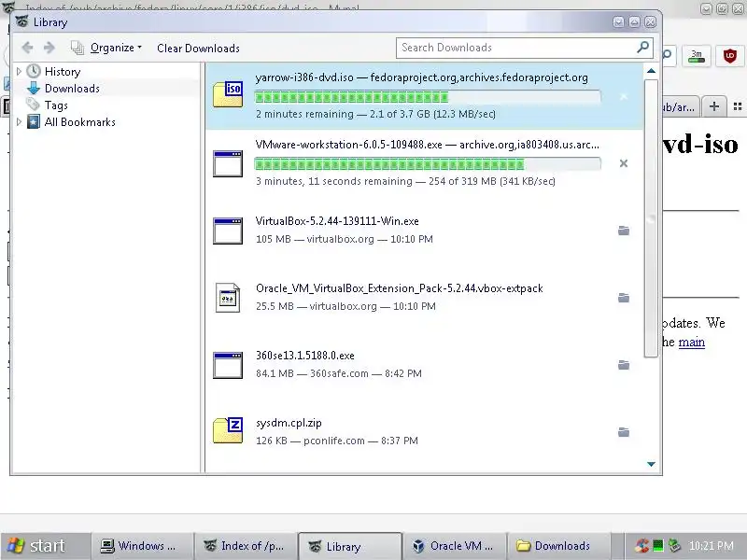Select the yarrow-i386-dvd.iso file name
Screen dimensions: 747x560
tap(304, 77)
